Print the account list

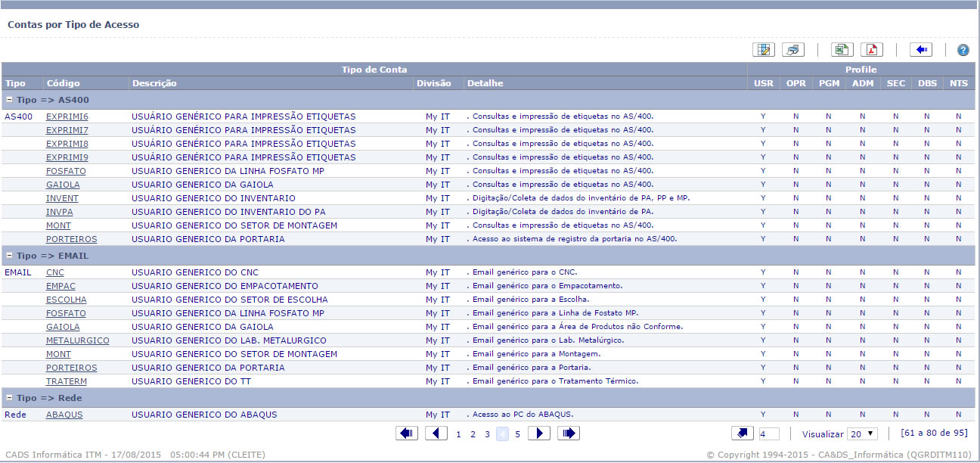(x=792, y=50)
